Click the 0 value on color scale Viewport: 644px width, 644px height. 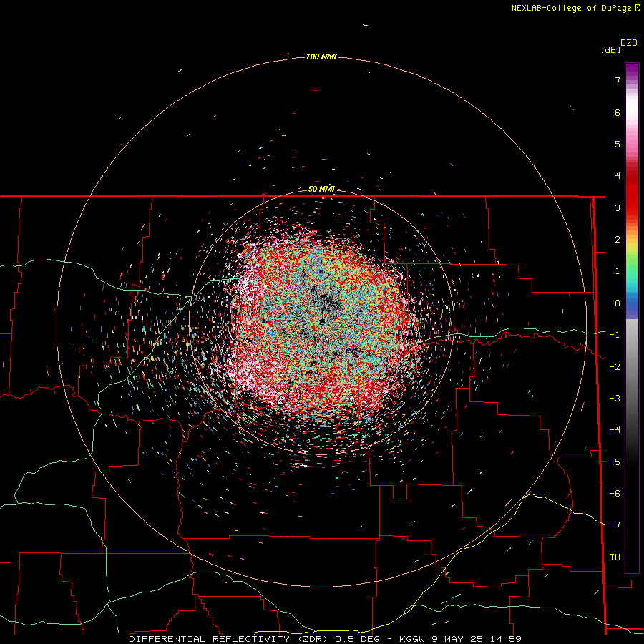click(618, 303)
